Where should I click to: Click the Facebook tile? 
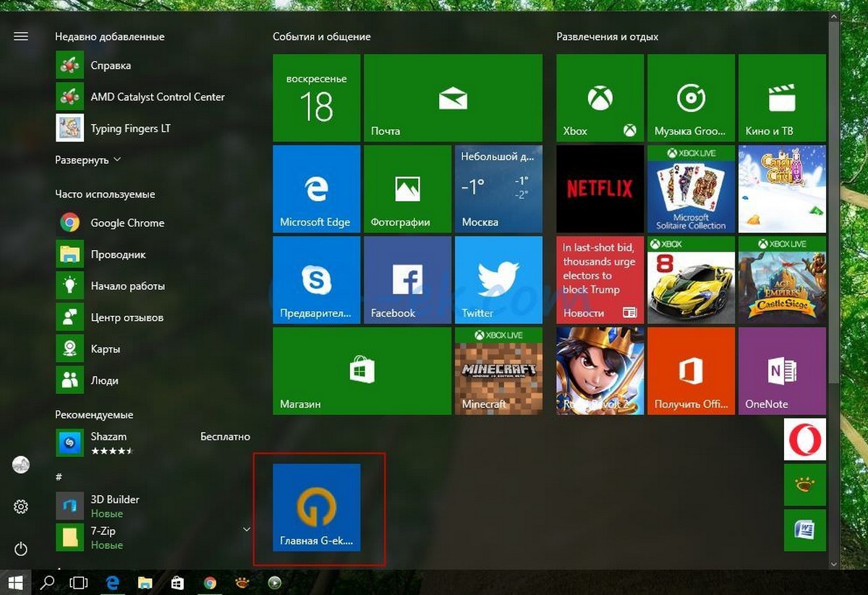point(407,279)
